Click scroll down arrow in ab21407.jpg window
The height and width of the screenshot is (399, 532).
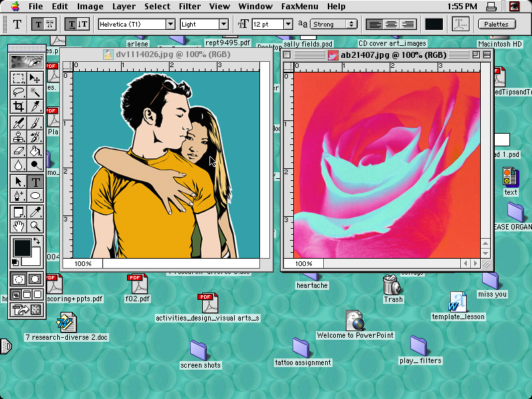coord(485,253)
